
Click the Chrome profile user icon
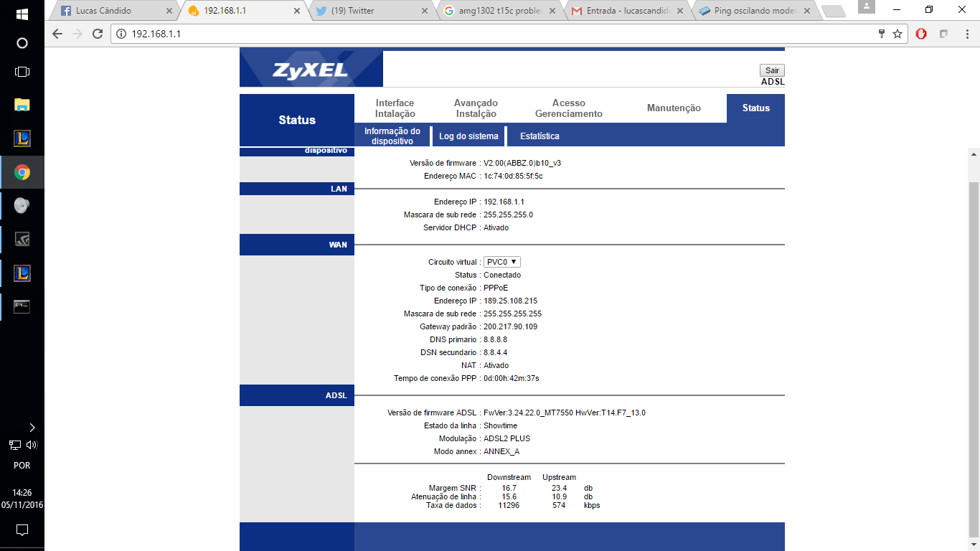tap(867, 6)
